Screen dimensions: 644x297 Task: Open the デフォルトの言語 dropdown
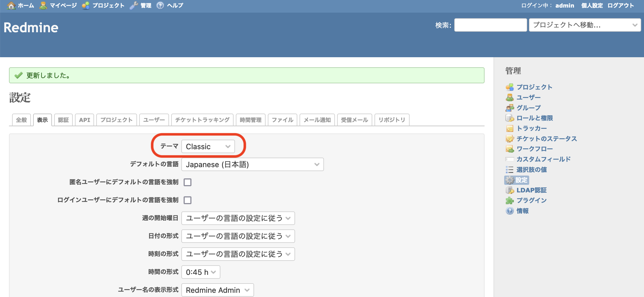point(252,164)
